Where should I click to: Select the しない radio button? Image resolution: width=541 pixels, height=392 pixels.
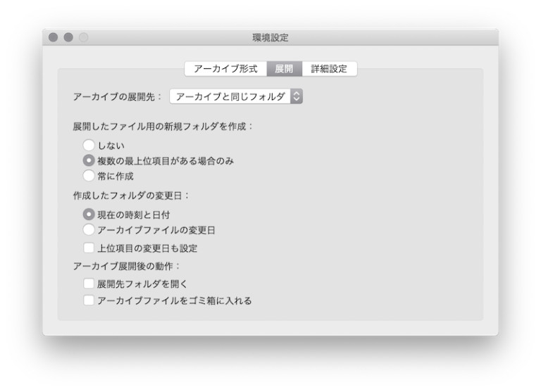coord(89,145)
